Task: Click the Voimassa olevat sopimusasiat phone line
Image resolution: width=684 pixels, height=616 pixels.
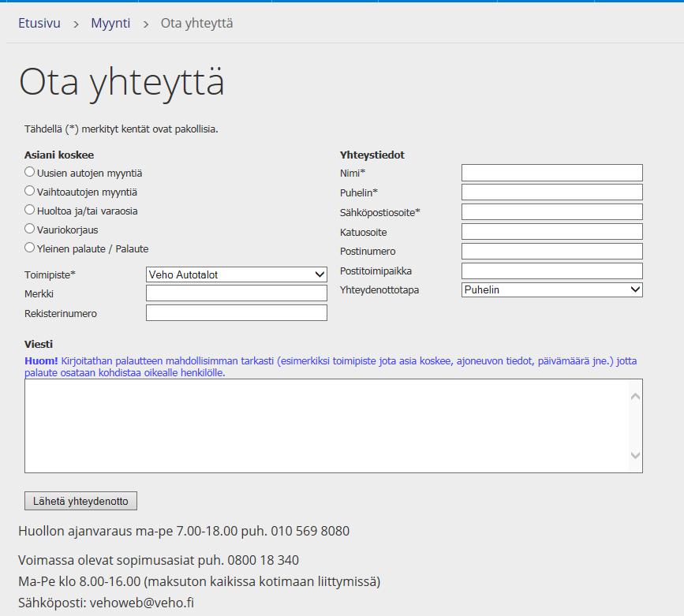Action: click(x=159, y=560)
